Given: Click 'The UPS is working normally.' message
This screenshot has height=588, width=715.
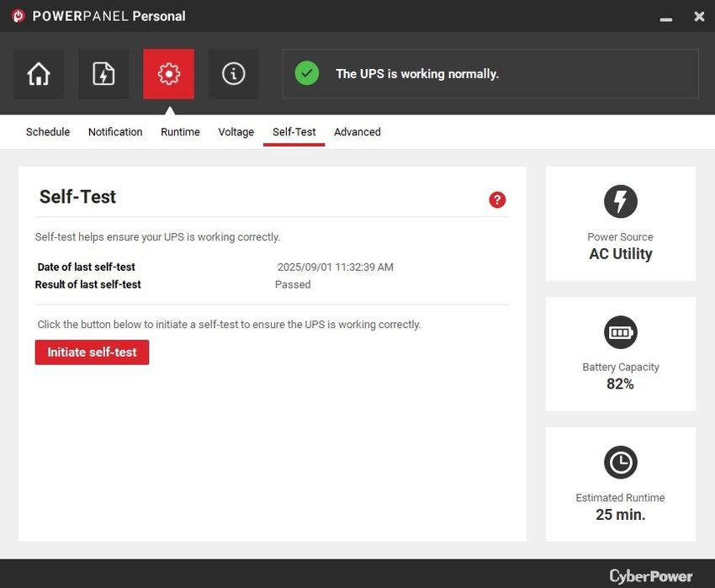Looking at the screenshot, I should coord(417,74).
